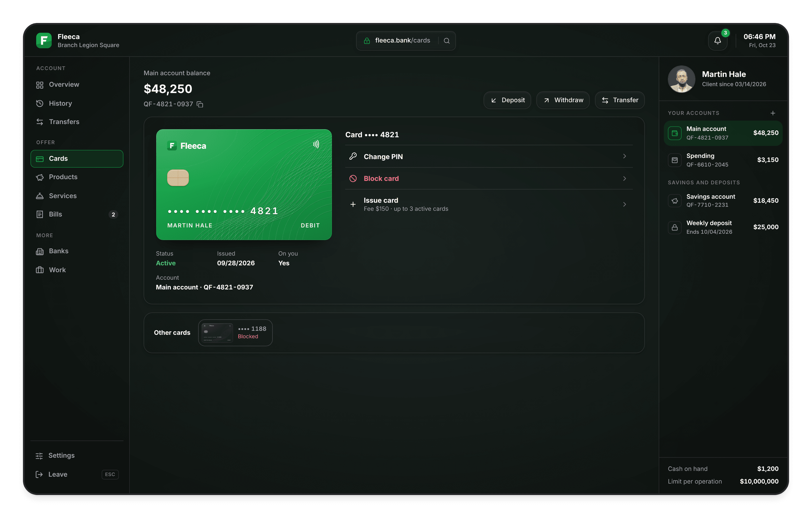
Task: Go to Transfers in the sidebar
Action: click(x=77, y=122)
